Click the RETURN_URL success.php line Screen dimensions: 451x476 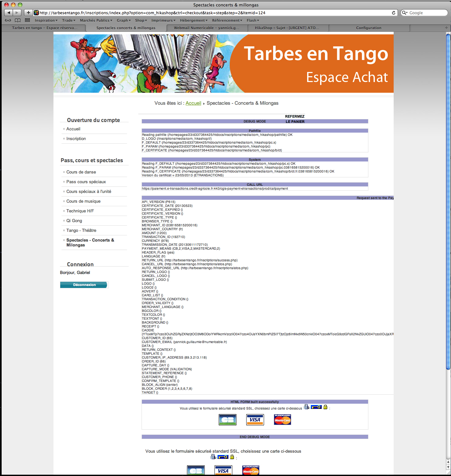pos(190,260)
